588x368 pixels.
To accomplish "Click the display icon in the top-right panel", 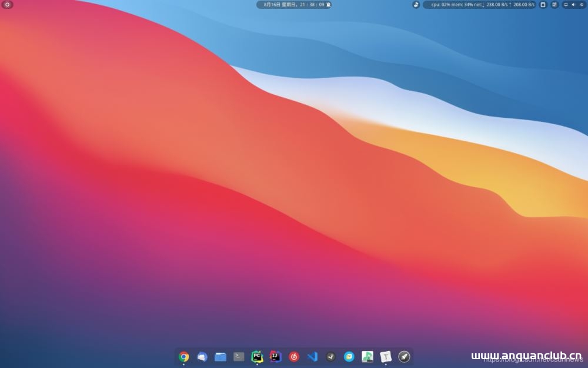I will click(566, 5).
